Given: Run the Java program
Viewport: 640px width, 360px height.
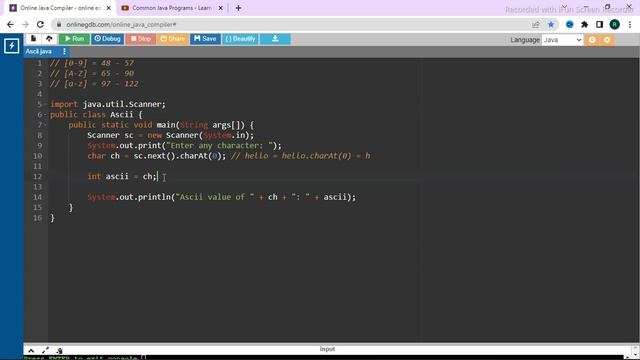Looking at the screenshot, I should (x=74, y=39).
